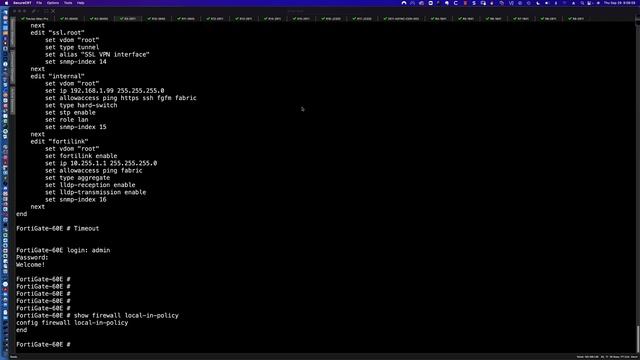The width and height of the screenshot is (640, 360).
Task: Click the show firewall local-in-policy command line
Action: click(97, 316)
